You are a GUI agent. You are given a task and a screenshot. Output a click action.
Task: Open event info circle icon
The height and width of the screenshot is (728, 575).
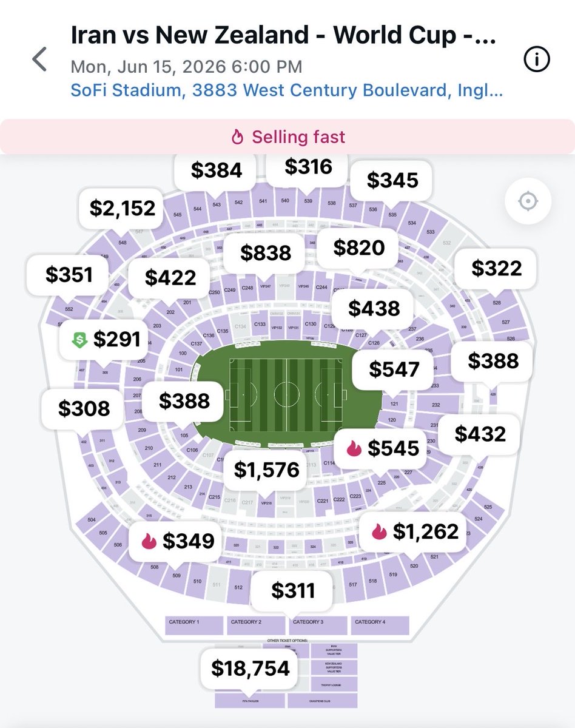[x=536, y=59]
